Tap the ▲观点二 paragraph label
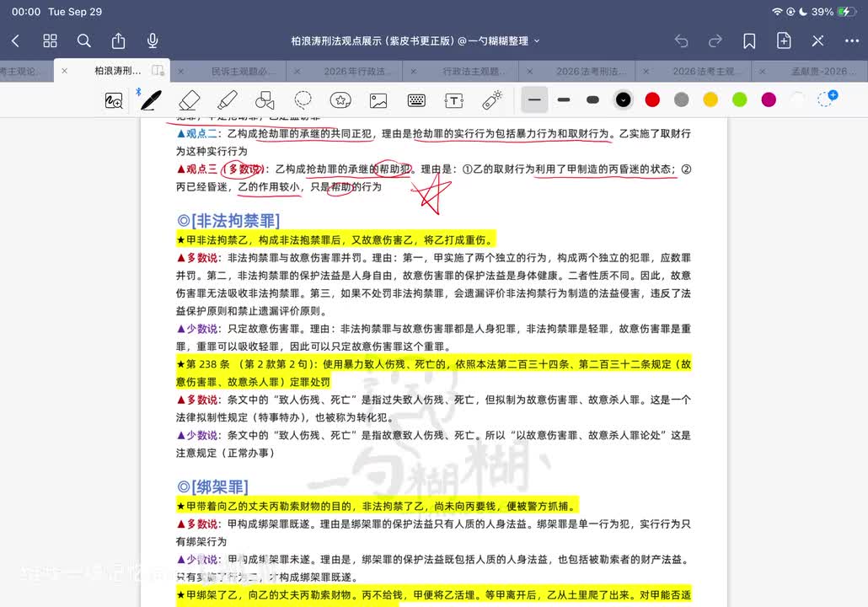The height and width of the screenshot is (607, 868). [x=198, y=133]
